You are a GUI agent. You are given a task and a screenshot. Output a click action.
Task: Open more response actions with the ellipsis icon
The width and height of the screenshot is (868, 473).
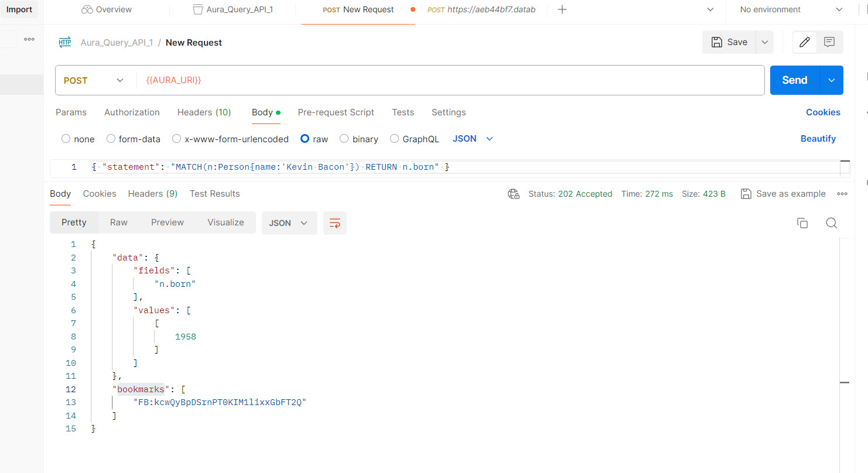pos(842,193)
